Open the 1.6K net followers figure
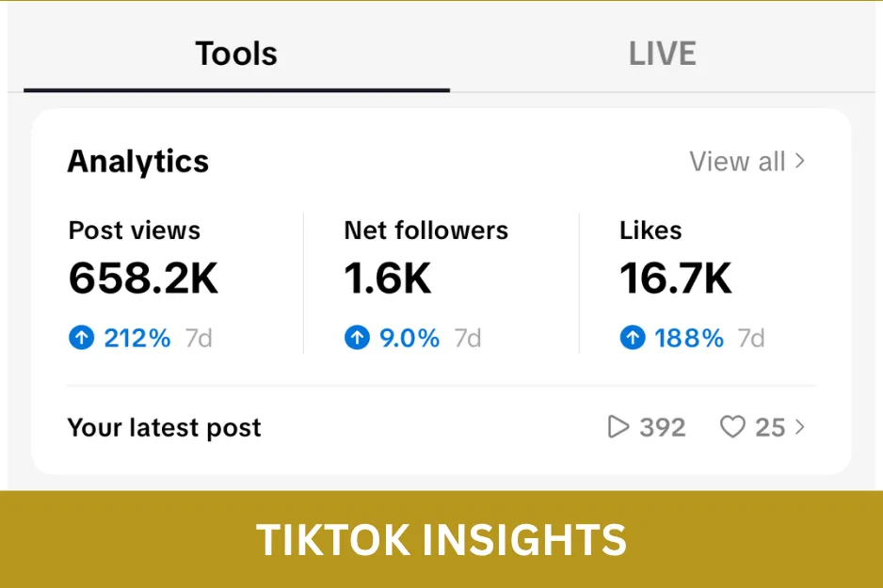Image resolution: width=883 pixels, height=588 pixels. pyautogui.click(x=388, y=278)
